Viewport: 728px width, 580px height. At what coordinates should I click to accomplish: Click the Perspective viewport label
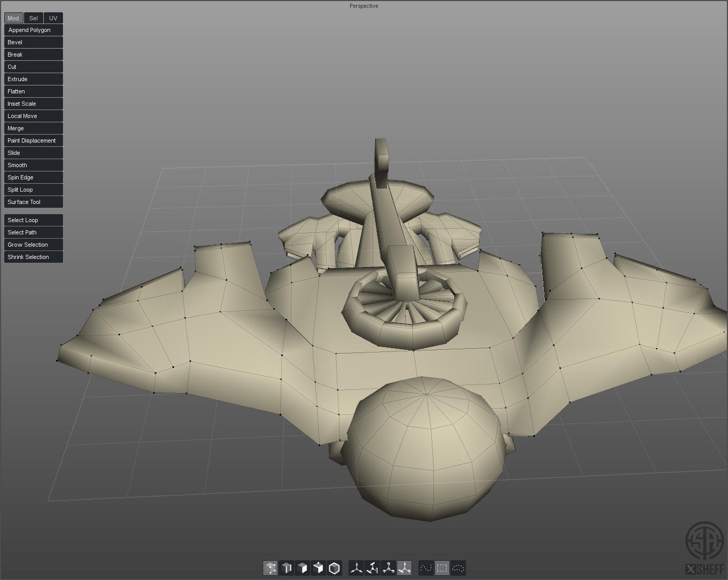click(x=363, y=6)
